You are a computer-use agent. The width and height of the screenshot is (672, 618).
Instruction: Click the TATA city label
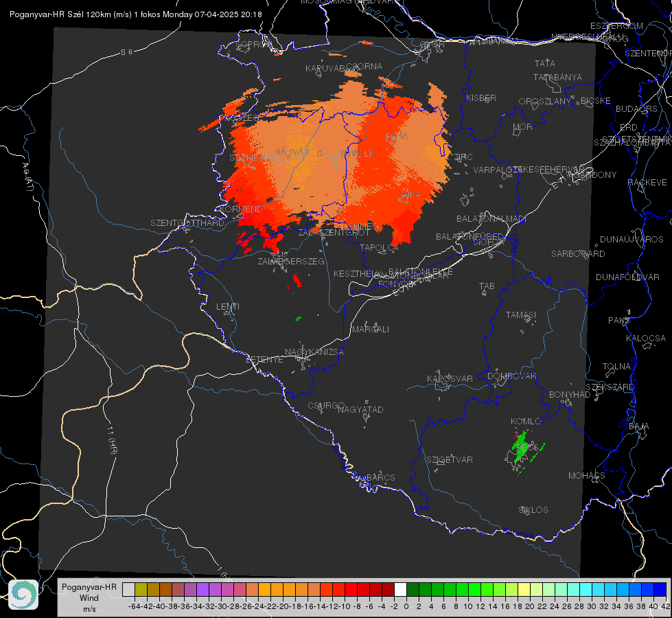click(x=545, y=63)
